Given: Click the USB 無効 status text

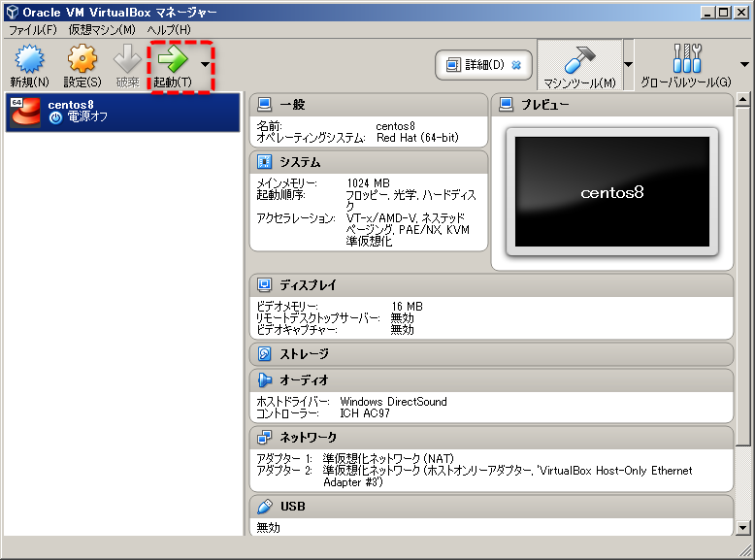Looking at the screenshot, I should tap(268, 528).
